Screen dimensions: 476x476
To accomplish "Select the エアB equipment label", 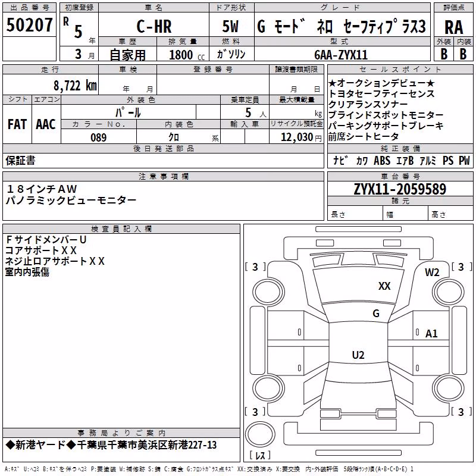I will point(405,160).
